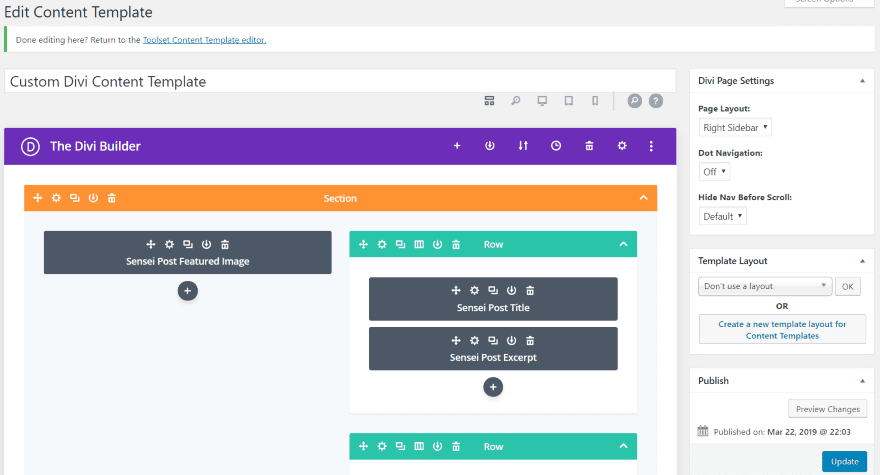Collapse the orange Section with chevron
Viewport: 880px width, 475px height.
[x=643, y=198]
